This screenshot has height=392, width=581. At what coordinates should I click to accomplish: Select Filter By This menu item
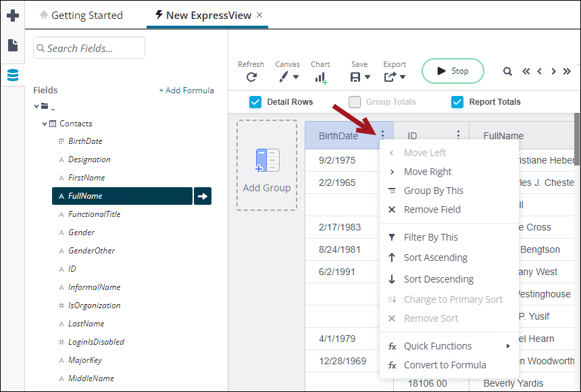[449, 237]
